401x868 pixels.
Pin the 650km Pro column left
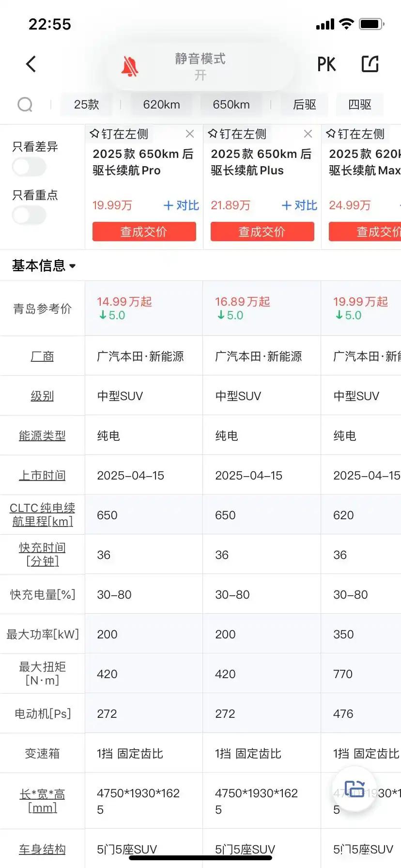(119, 134)
